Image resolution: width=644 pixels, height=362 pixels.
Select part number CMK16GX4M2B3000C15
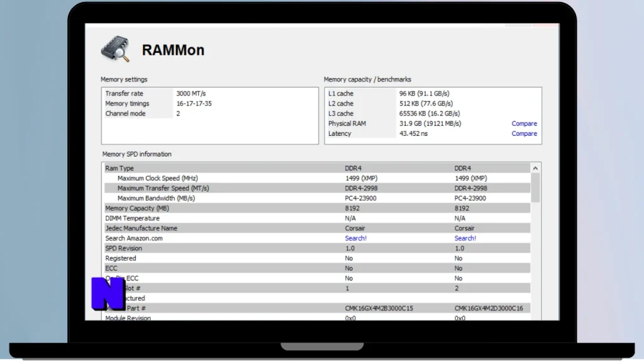(x=379, y=308)
